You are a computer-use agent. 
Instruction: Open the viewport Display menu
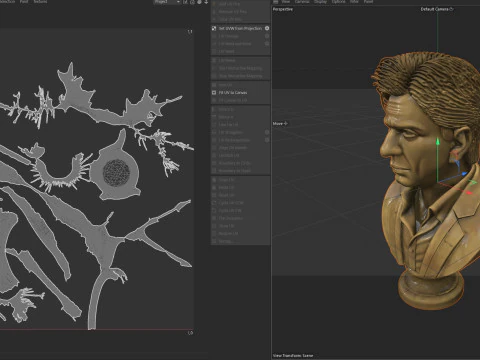click(320, 2)
